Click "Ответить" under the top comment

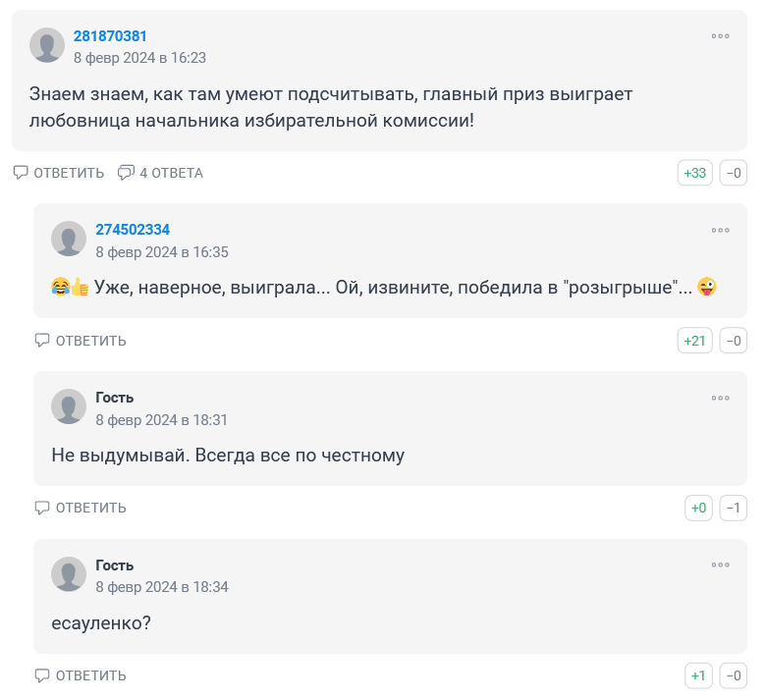pyautogui.click(x=59, y=173)
